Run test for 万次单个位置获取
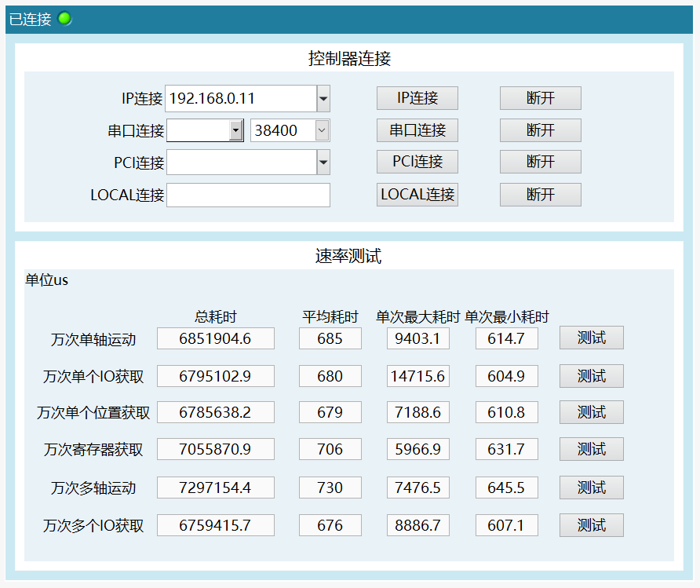Screen dimensions: 700x588 point(591,412)
